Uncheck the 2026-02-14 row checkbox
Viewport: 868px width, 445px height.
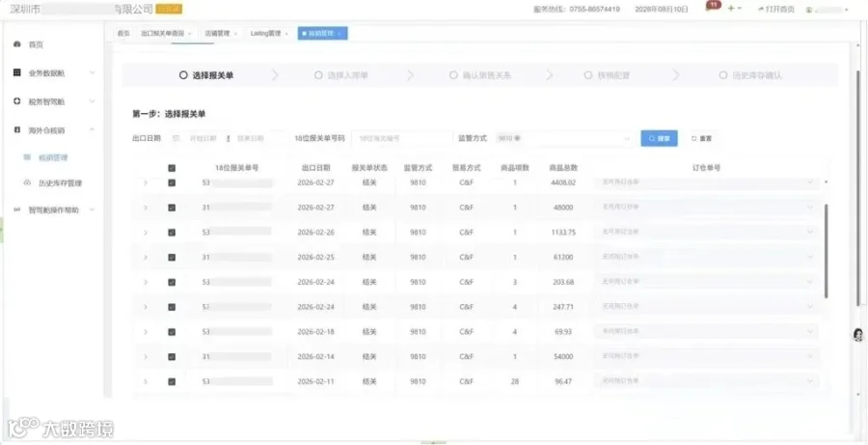(172, 357)
